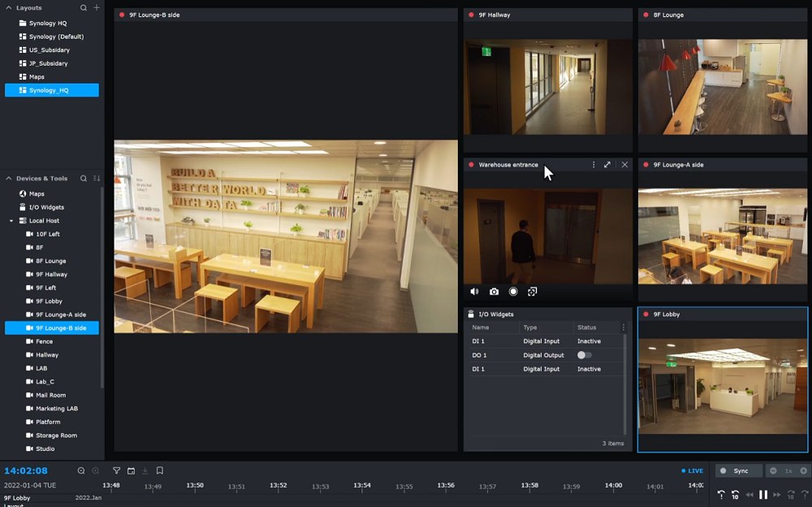
Task: Select the highlighted Synology_HQ layout
Action: tap(52, 90)
